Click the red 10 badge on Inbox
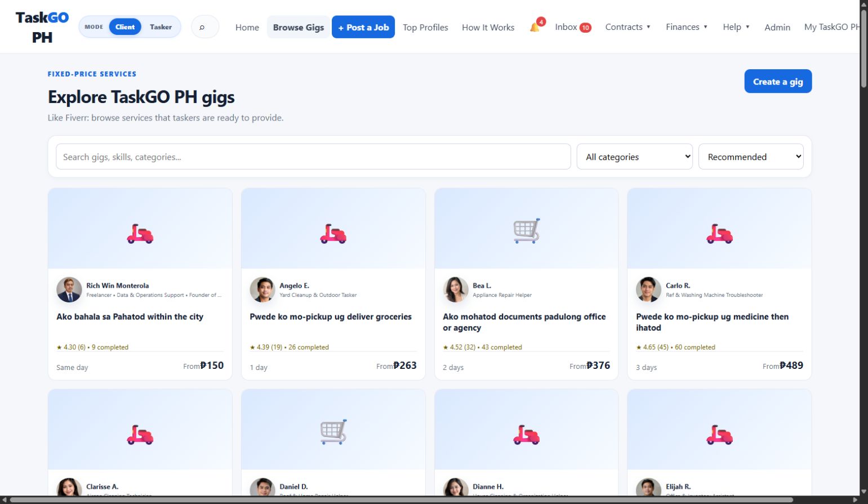This screenshot has width=868, height=504. click(586, 28)
